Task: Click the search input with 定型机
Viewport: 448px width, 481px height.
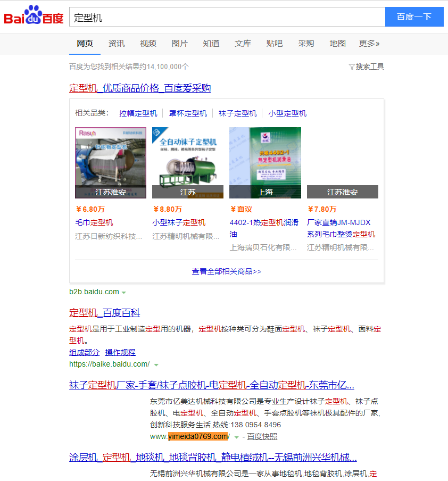Action: [227, 17]
